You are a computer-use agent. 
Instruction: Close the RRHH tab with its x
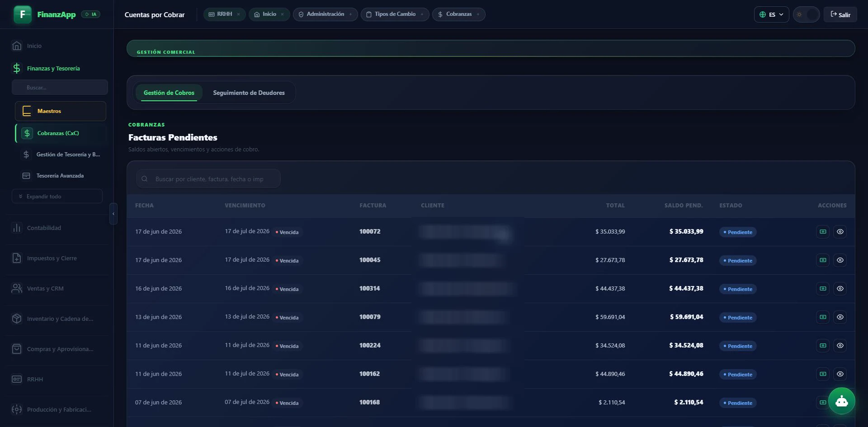tap(238, 14)
